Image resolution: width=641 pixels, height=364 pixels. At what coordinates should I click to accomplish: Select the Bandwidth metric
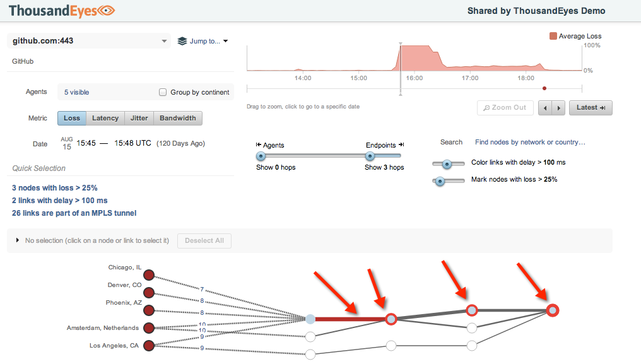point(178,118)
